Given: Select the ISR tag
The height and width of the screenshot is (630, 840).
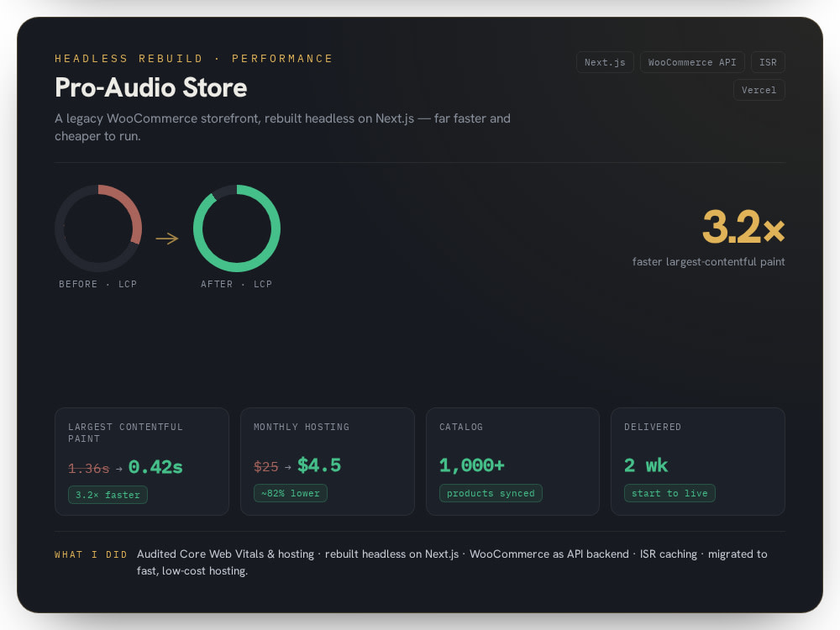Looking at the screenshot, I should (x=768, y=62).
